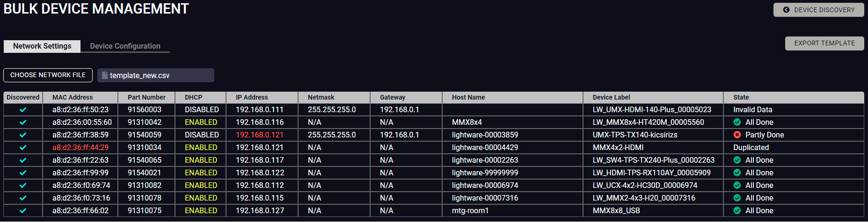Click the file icon beside template_new.csv

(x=105, y=75)
